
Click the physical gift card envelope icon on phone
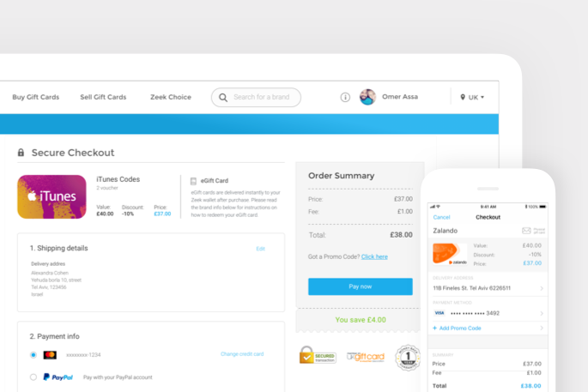pyautogui.click(x=526, y=231)
